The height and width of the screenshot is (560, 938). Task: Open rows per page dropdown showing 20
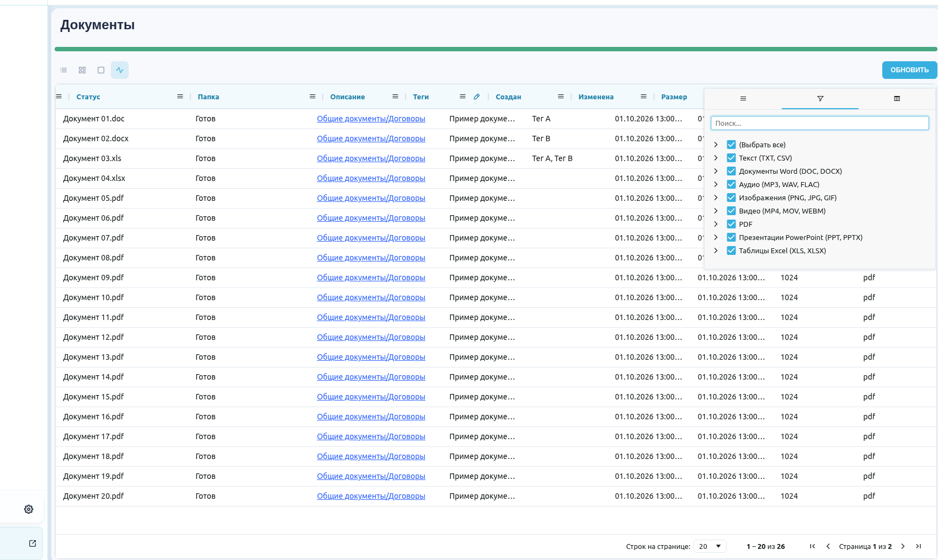pos(710,546)
